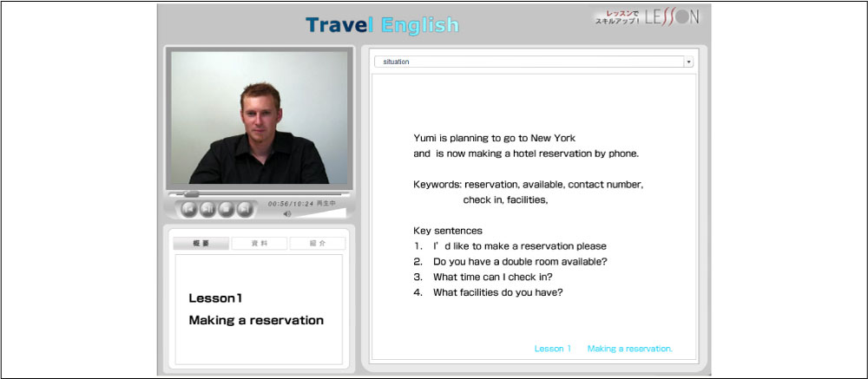Click 'Making a reservation' in overview panel
The image size is (868, 379).
(x=256, y=320)
